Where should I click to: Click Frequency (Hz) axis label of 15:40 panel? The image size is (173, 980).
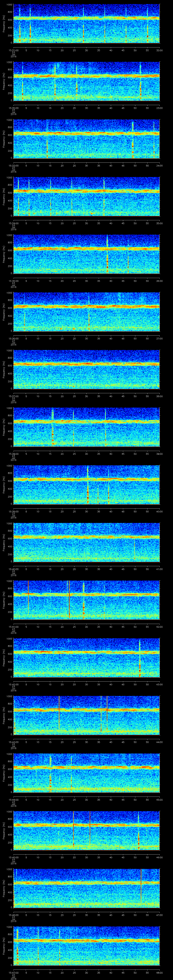4,542
